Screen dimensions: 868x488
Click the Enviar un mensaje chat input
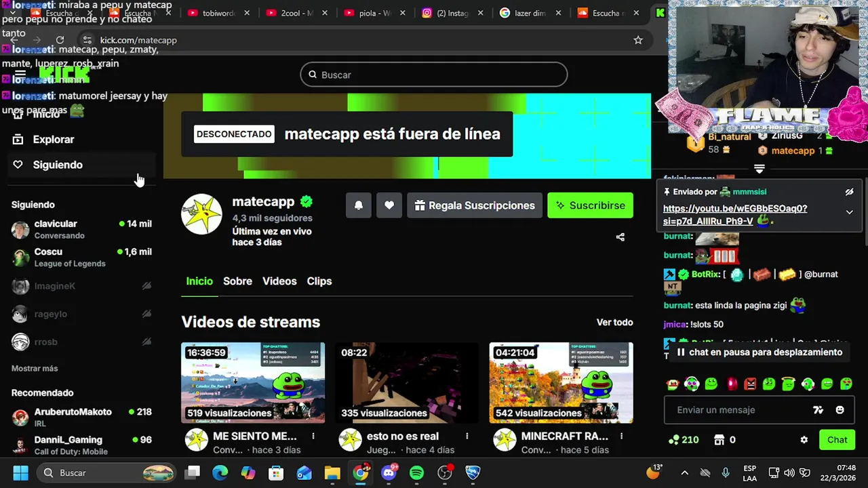coord(739,410)
